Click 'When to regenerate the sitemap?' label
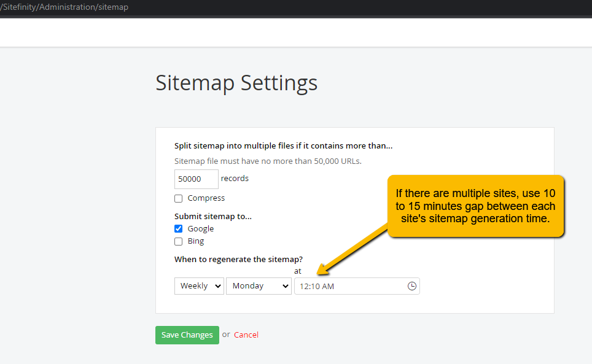 coord(239,259)
